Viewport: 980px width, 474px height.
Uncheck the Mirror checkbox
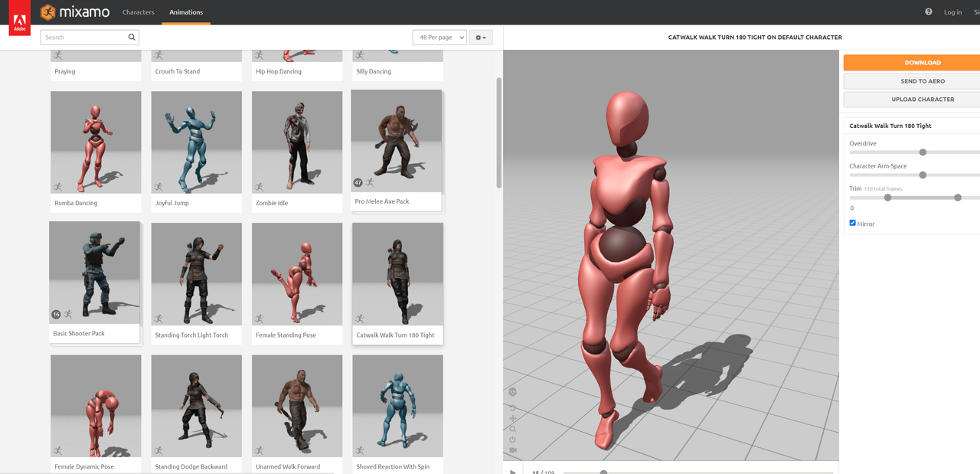coord(853,223)
